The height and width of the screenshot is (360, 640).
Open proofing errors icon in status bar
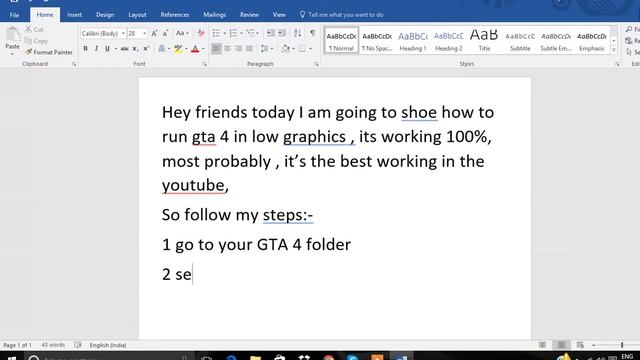tap(78, 345)
